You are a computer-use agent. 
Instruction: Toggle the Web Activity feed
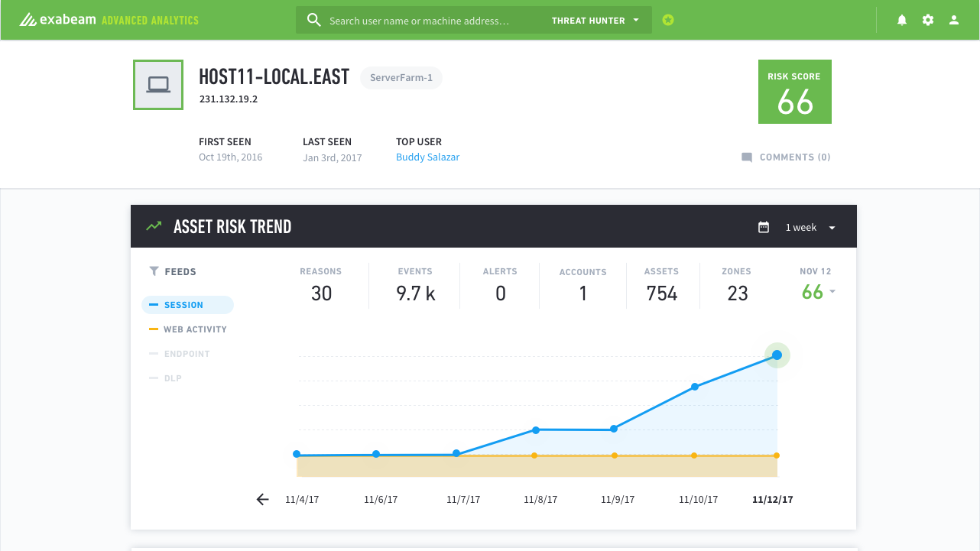point(187,329)
